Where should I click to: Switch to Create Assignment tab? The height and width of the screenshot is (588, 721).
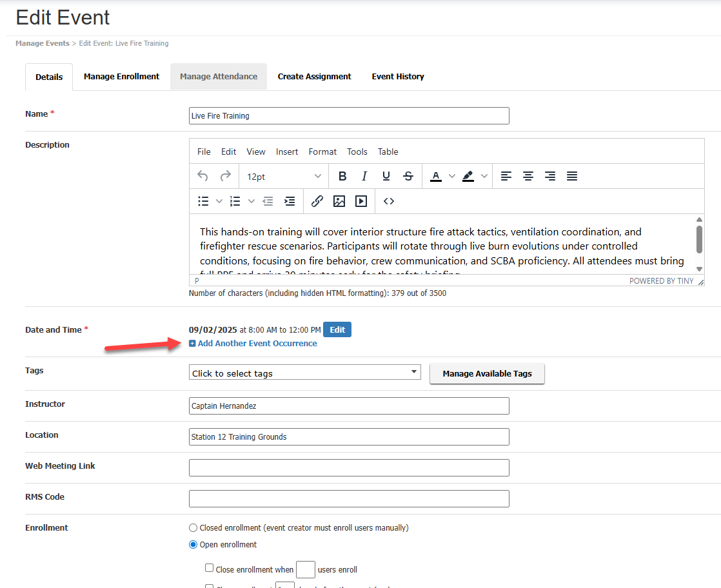pyautogui.click(x=314, y=76)
